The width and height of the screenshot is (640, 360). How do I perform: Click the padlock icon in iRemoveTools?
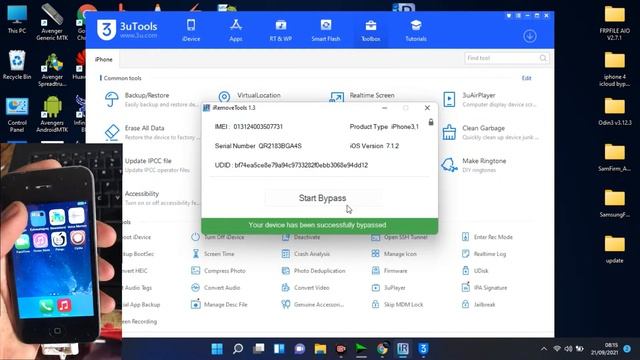click(431, 122)
